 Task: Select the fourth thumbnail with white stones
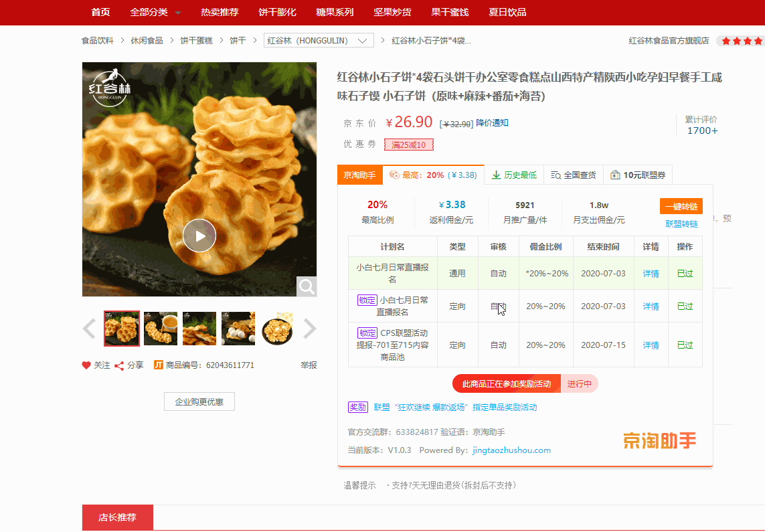(x=238, y=329)
